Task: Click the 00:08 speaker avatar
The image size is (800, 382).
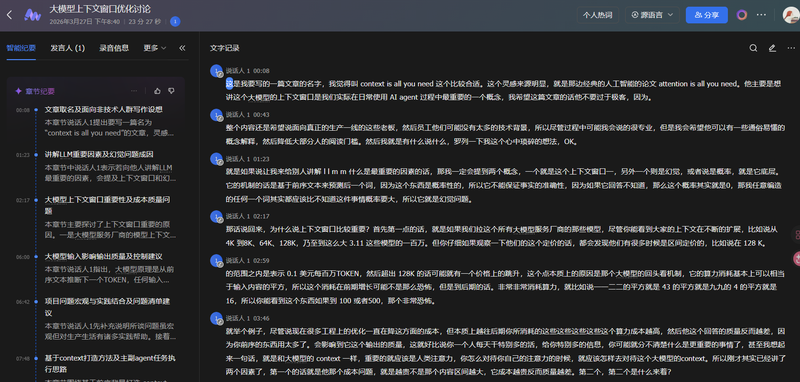Action: tap(217, 71)
